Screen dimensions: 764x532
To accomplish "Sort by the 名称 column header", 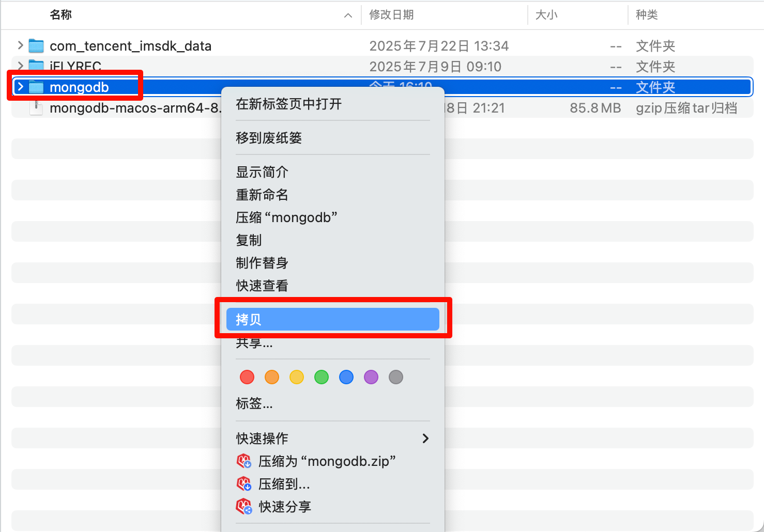I will [60, 15].
